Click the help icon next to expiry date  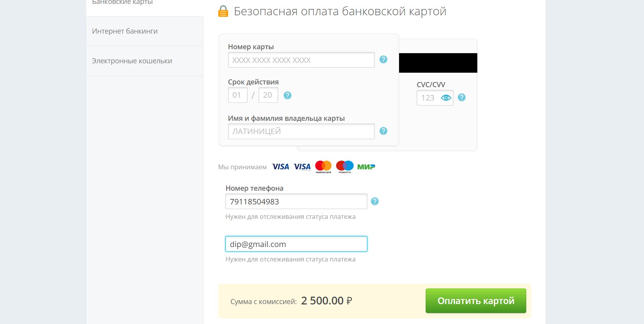tap(288, 95)
